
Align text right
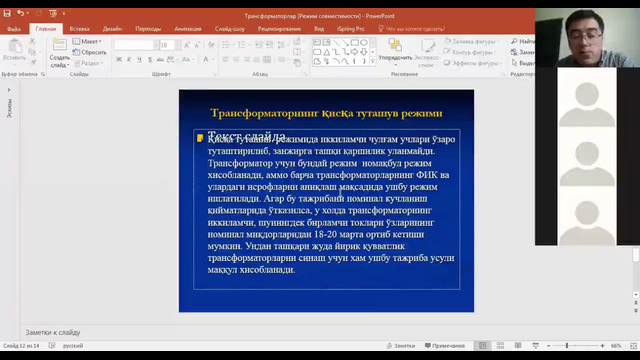coord(246,60)
